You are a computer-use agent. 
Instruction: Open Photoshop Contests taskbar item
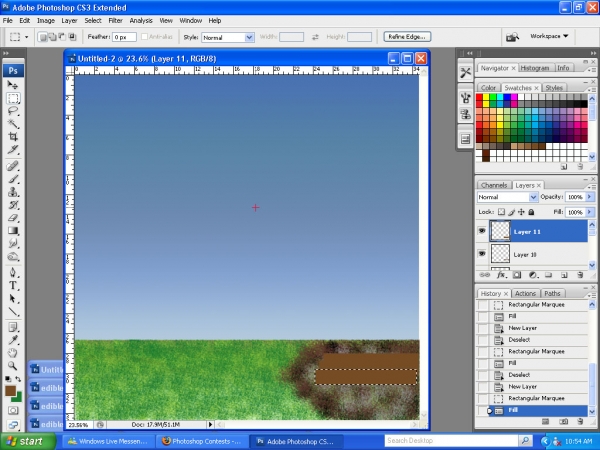pyautogui.click(x=203, y=441)
